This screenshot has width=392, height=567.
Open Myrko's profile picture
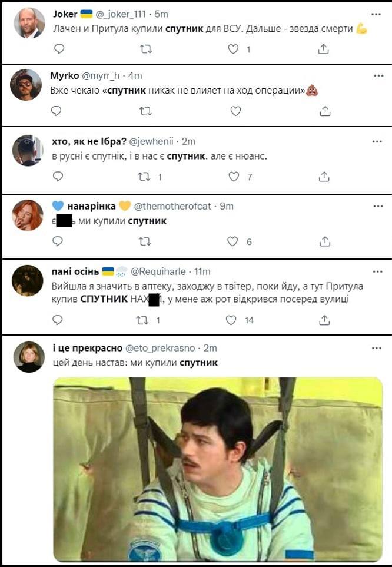[26, 85]
